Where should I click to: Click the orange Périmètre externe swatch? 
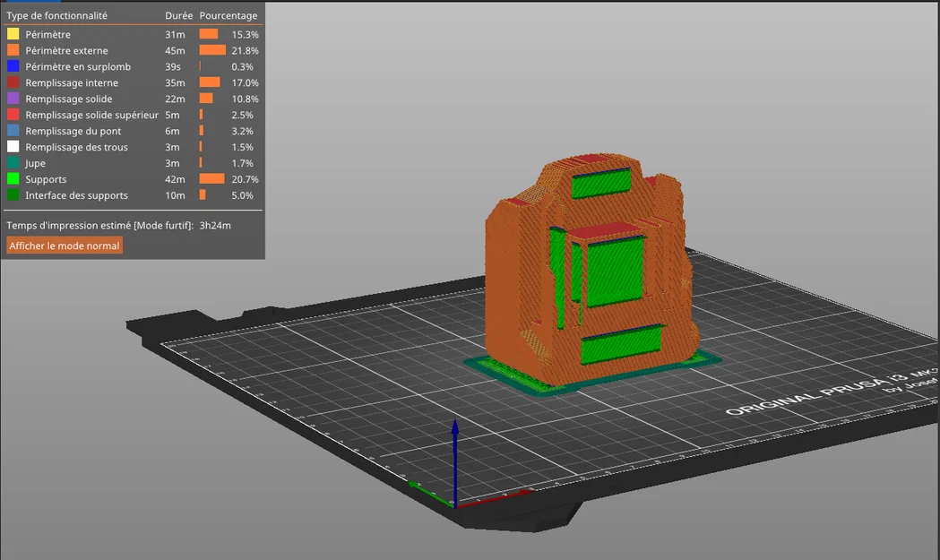13,50
